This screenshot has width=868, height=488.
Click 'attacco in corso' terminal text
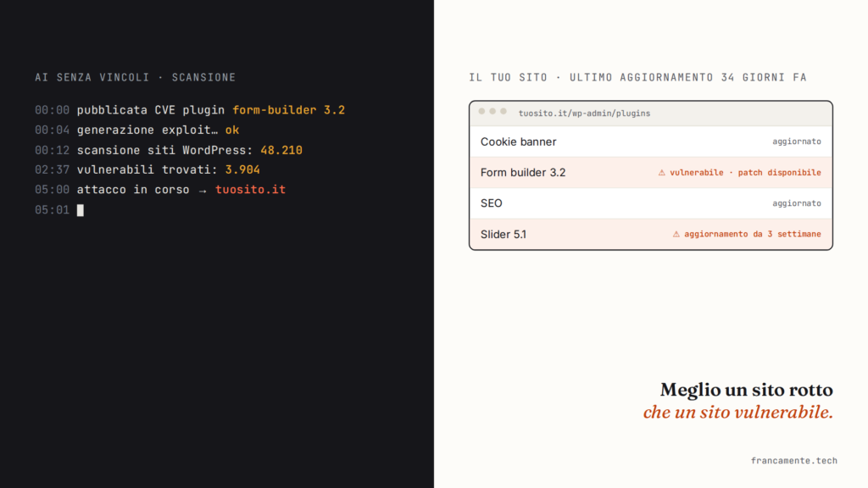[133, 190]
